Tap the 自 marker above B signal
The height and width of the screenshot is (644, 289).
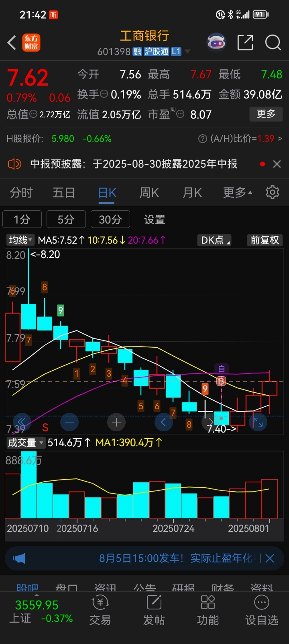(x=221, y=369)
